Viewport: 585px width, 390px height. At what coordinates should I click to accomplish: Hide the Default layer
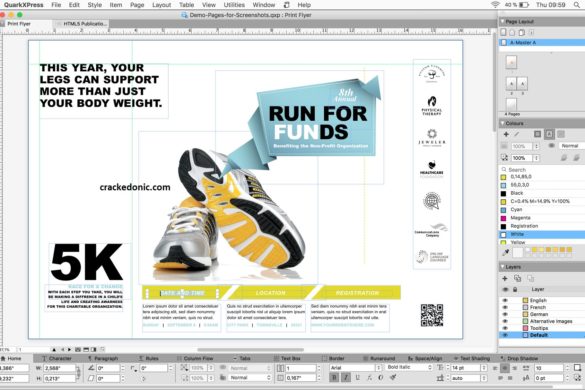coord(505,335)
